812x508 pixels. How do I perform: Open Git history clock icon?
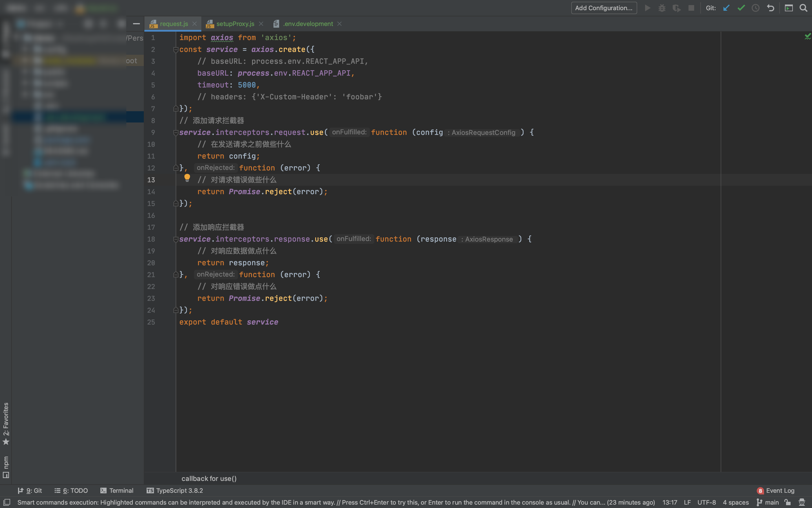coord(756,8)
